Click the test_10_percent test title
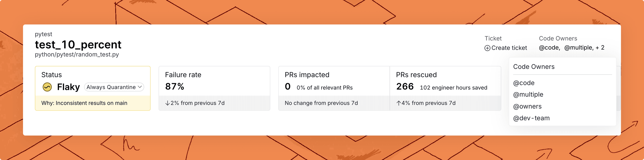The width and height of the screenshot is (644, 160). pos(78,45)
